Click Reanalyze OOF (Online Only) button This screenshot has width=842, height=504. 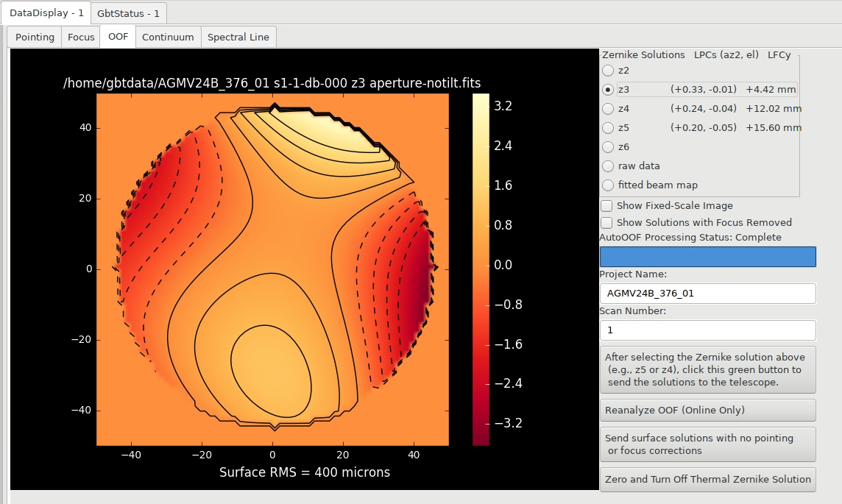click(x=708, y=410)
